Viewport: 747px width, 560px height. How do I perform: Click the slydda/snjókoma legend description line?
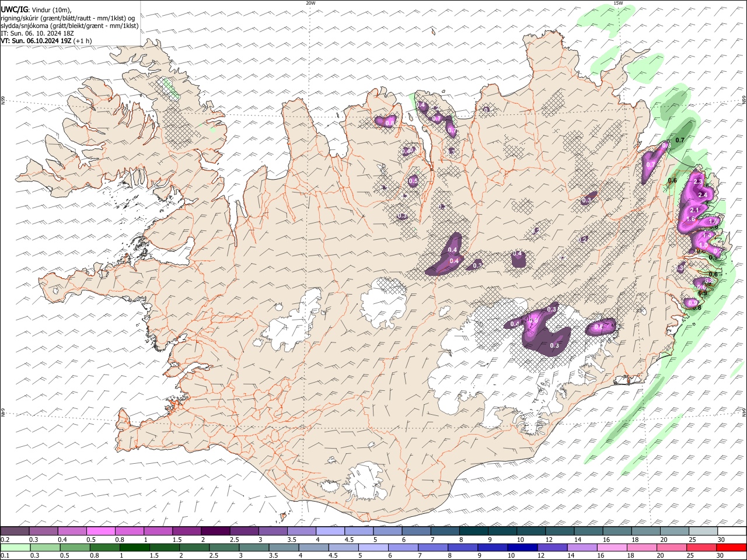(x=69, y=26)
